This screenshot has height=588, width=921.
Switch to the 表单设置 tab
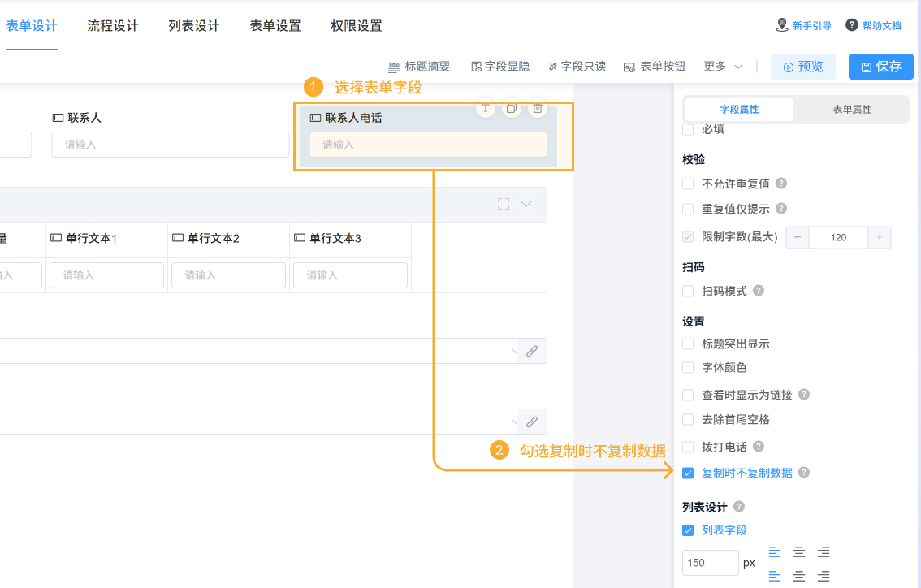[275, 26]
